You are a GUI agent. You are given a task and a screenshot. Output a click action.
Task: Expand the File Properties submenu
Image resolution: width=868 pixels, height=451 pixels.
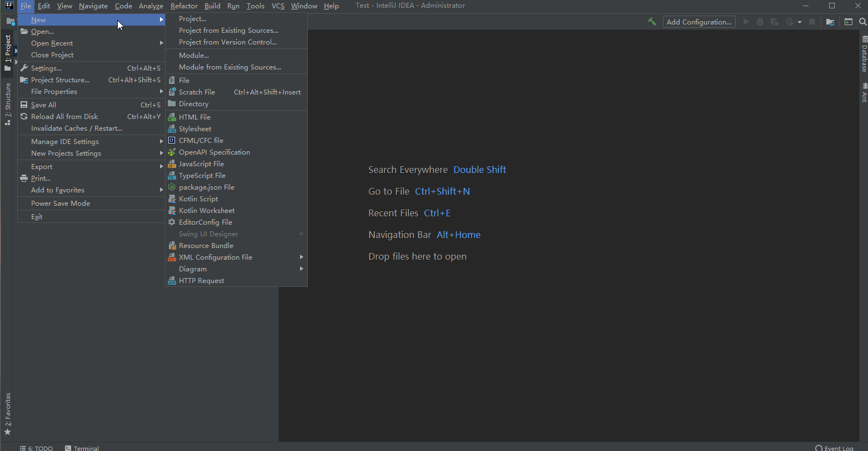pyautogui.click(x=92, y=92)
